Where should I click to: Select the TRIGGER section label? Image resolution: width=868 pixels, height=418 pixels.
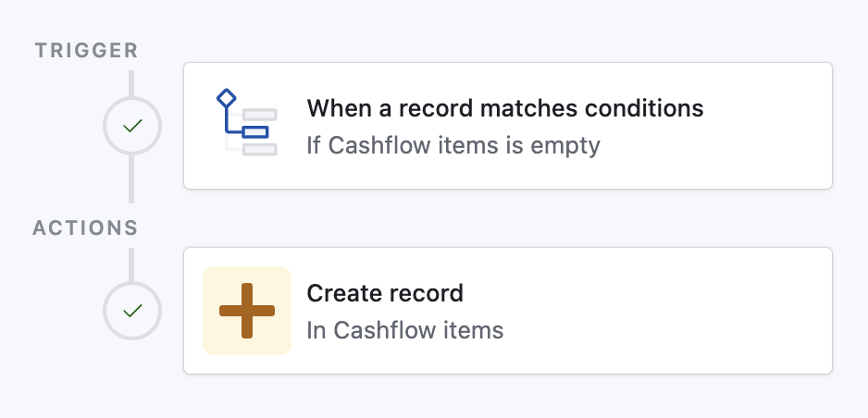pyautogui.click(x=85, y=50)
